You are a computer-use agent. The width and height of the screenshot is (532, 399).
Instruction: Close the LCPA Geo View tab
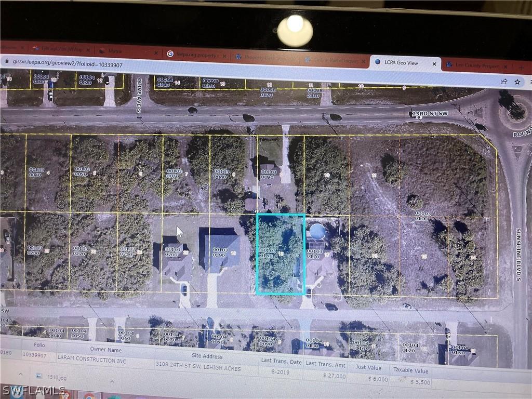pyautogui.click(x=434, y=63)
